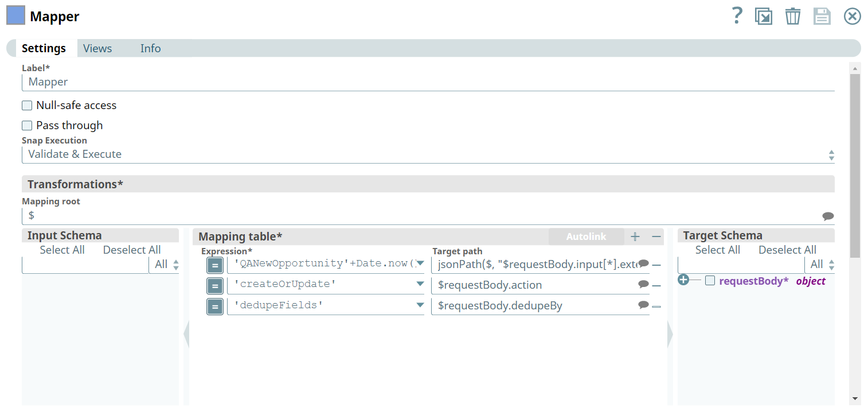
Task: Toggle expression button for 'createOrUpdate' row
Action: coord(214,286)
